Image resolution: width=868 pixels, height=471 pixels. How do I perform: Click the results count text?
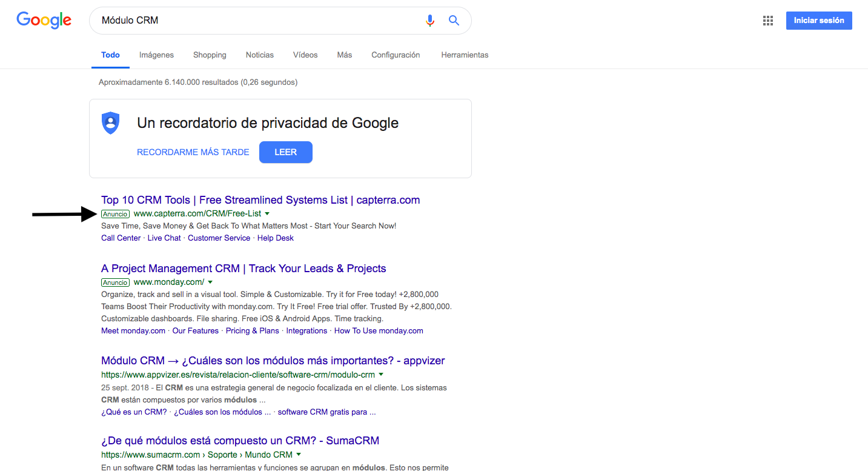(x=198, y=82)
